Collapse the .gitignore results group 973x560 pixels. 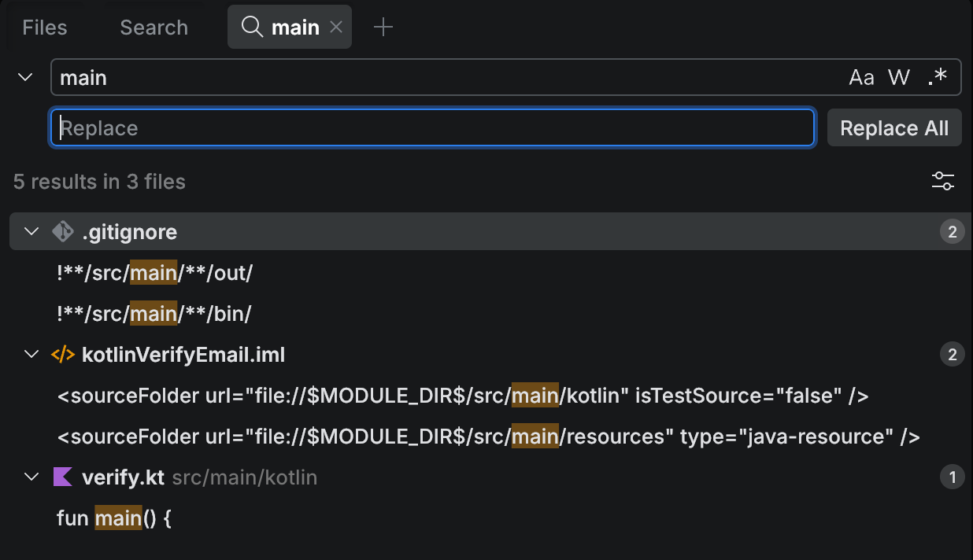(x=31, y=231)
